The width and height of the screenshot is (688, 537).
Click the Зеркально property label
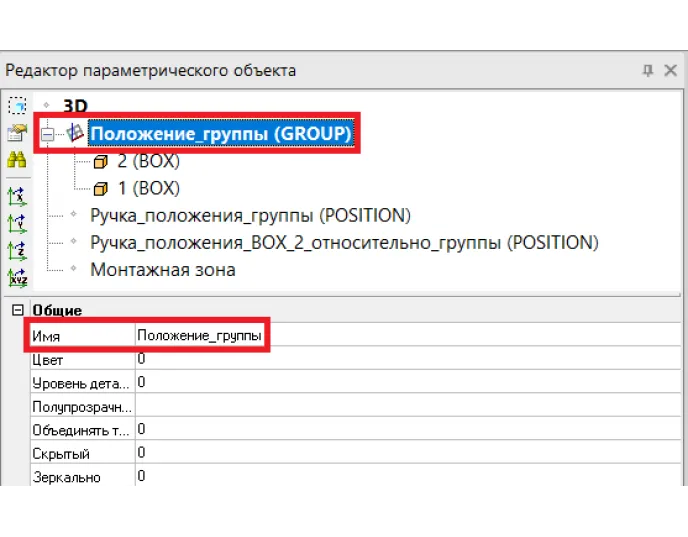point(67,477)
